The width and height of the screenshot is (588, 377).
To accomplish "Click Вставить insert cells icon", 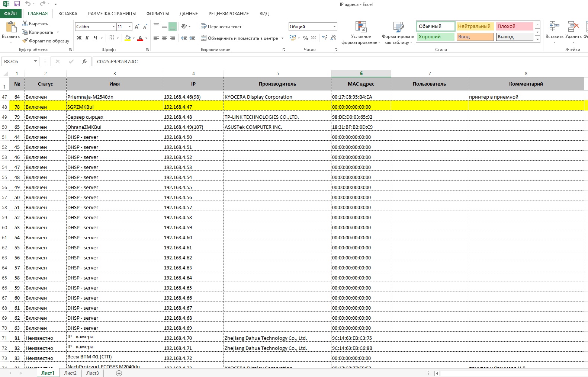I will tap(554, 27).
